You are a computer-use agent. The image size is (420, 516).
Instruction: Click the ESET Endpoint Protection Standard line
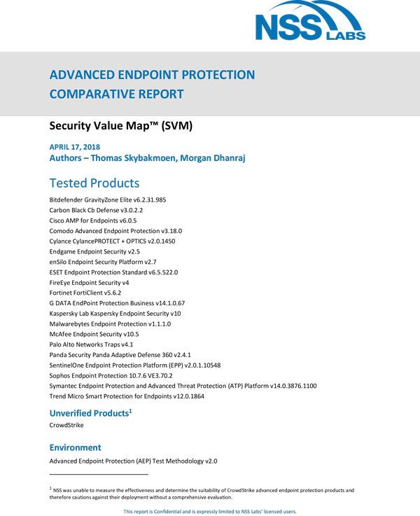click(113, 272)
